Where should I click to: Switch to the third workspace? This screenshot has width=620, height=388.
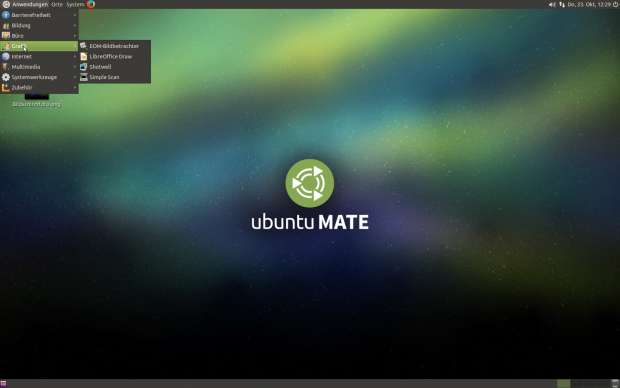point(590,383)
